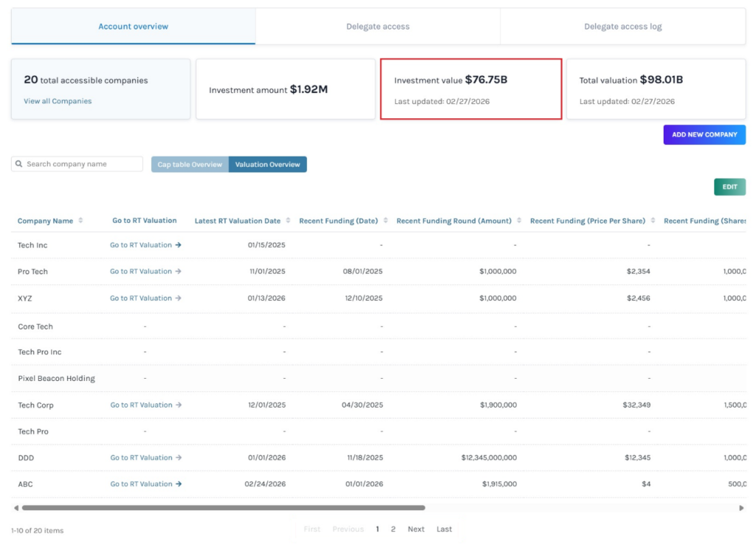756x545 pixels.
Task: Click the EDIT button
Action: pos(729,187)
